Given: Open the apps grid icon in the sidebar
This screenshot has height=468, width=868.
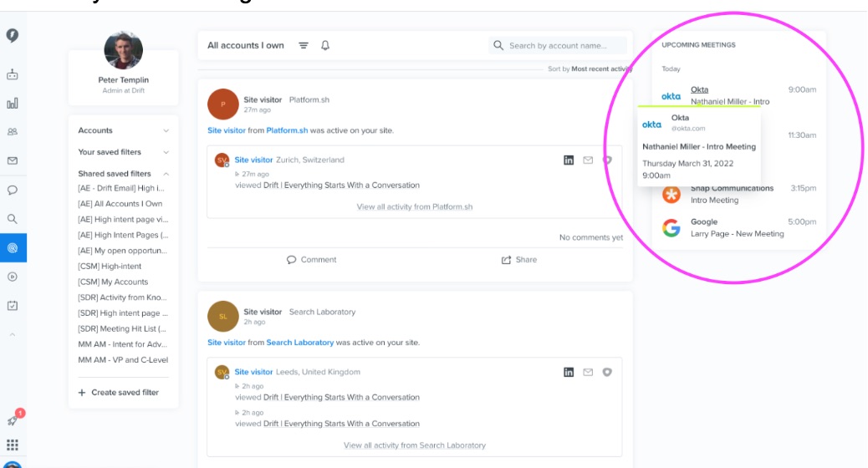Looking at the screenshot, I should pyautogui.click(x=13, y=445).
